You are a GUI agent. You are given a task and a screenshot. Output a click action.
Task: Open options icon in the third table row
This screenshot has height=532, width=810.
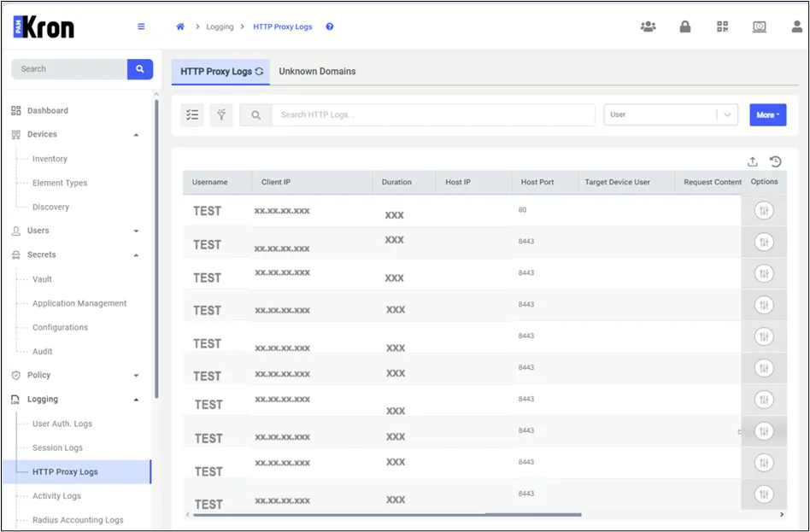(x=764, y=274)
